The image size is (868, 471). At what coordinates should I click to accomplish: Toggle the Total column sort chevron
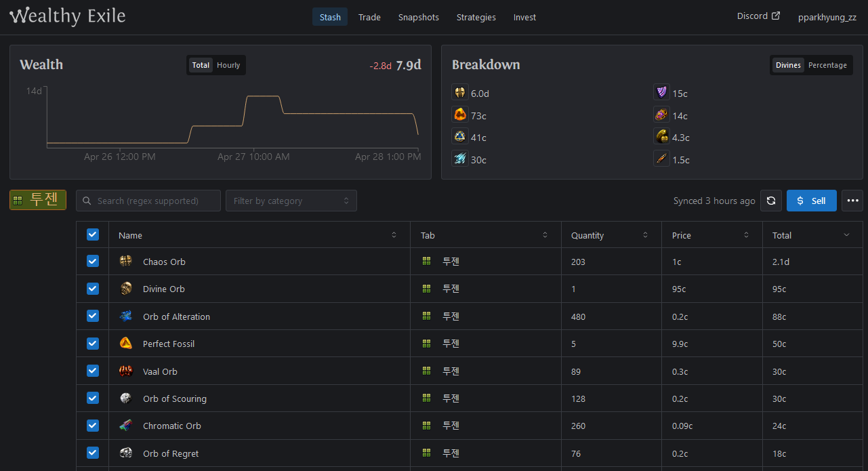click(846, 235)
